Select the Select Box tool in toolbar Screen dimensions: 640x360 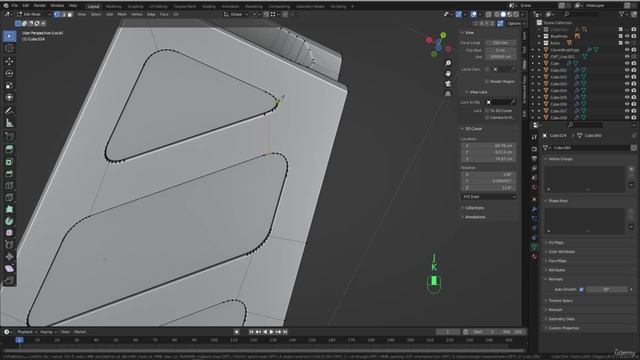pyautogui.click(x=9, y=36)
